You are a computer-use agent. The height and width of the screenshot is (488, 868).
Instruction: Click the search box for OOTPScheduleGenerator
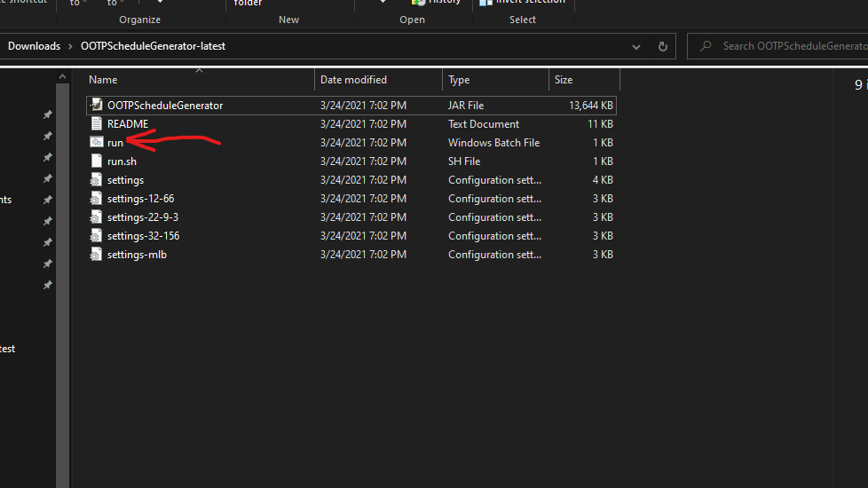click(790, 46)
